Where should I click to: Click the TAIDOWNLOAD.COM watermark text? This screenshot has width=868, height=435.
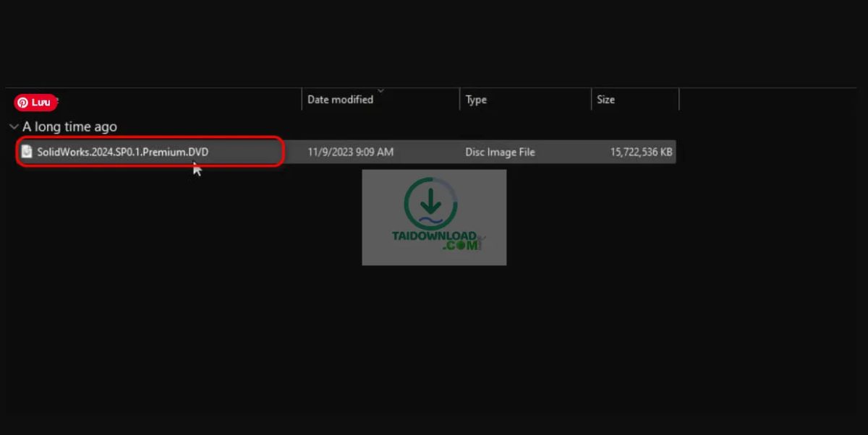tap(434, 240)
